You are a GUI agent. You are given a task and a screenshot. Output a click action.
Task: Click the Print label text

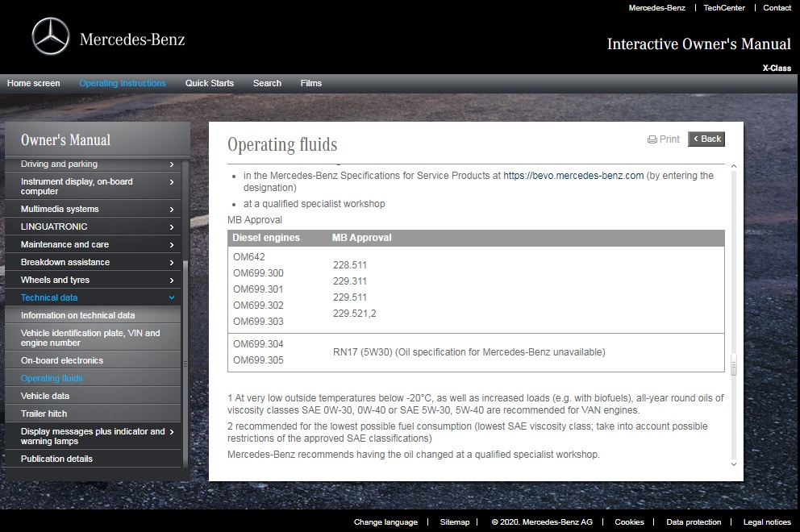669,139
